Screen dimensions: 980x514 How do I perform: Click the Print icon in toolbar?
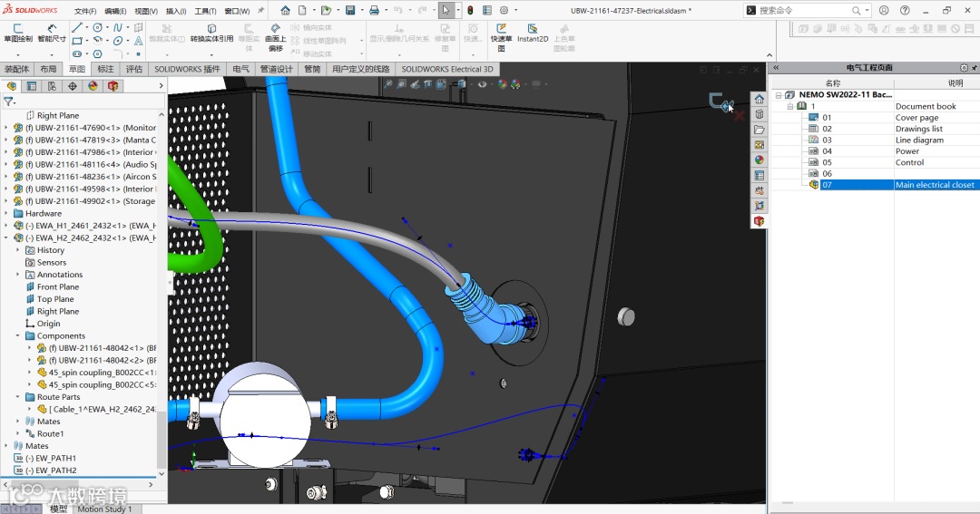[374, 11]
